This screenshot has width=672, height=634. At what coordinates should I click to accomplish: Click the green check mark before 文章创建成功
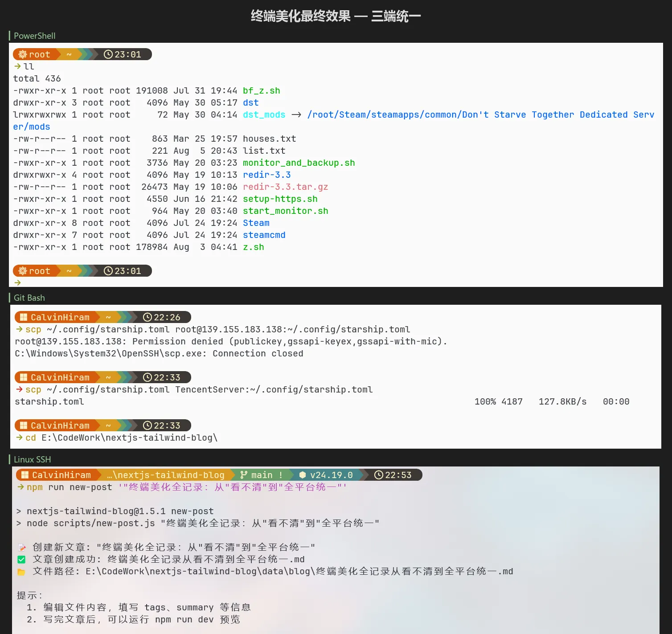(21, 560)
